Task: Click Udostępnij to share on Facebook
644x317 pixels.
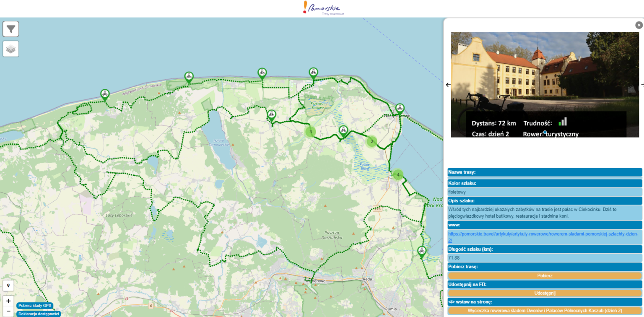Action: click(545, 293)
